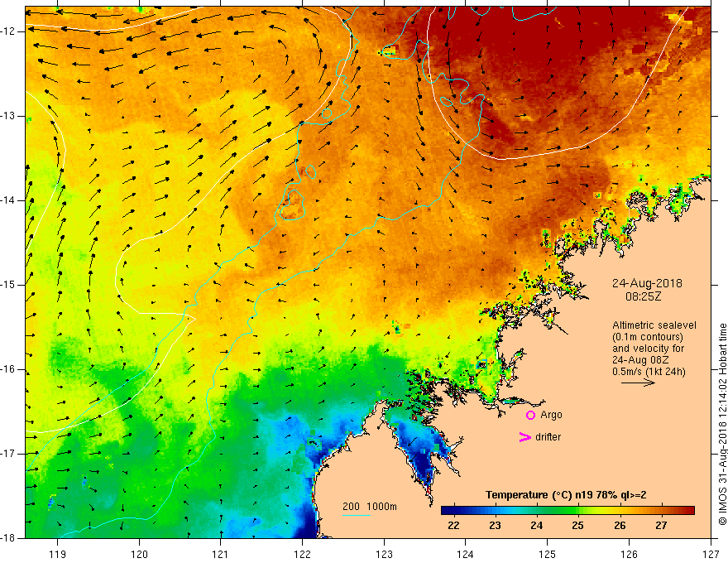Click the longitude axis label 120
The height and width of the screenshot is (563, 728).
[x=139, y=554]
